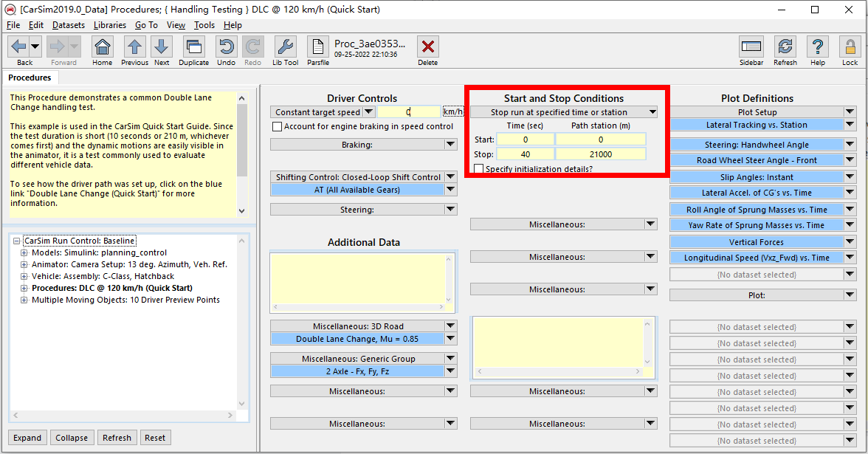
Task: Open AT (All Available Gears) link
Action: pyautogui.click(x=357, y=189)
